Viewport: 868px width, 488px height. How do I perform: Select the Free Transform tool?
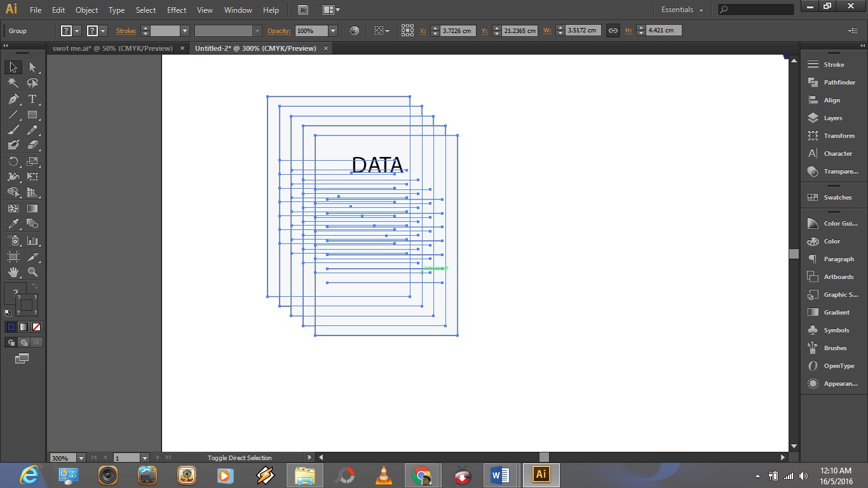[32, 177]
